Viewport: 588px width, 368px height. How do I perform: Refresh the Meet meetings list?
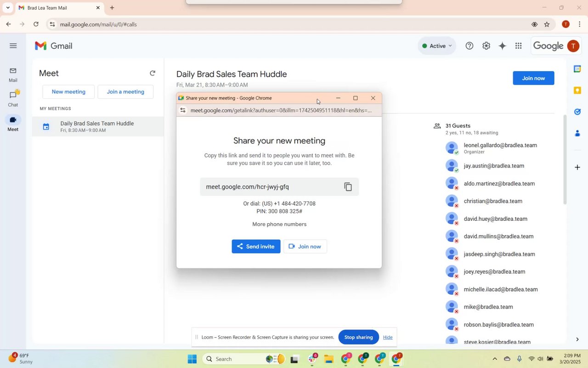pos(153,73)
